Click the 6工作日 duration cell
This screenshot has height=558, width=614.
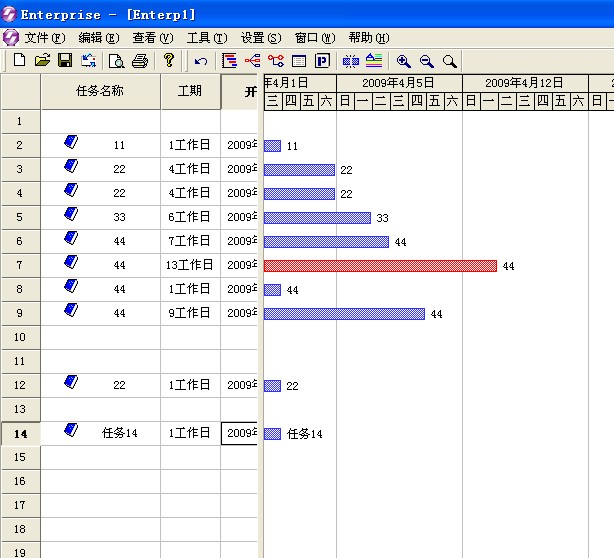click(x=190, y=217)
